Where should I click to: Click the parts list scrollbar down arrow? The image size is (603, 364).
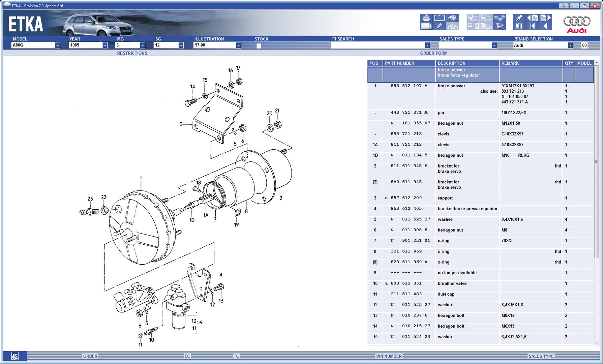(x=597, y=343)
